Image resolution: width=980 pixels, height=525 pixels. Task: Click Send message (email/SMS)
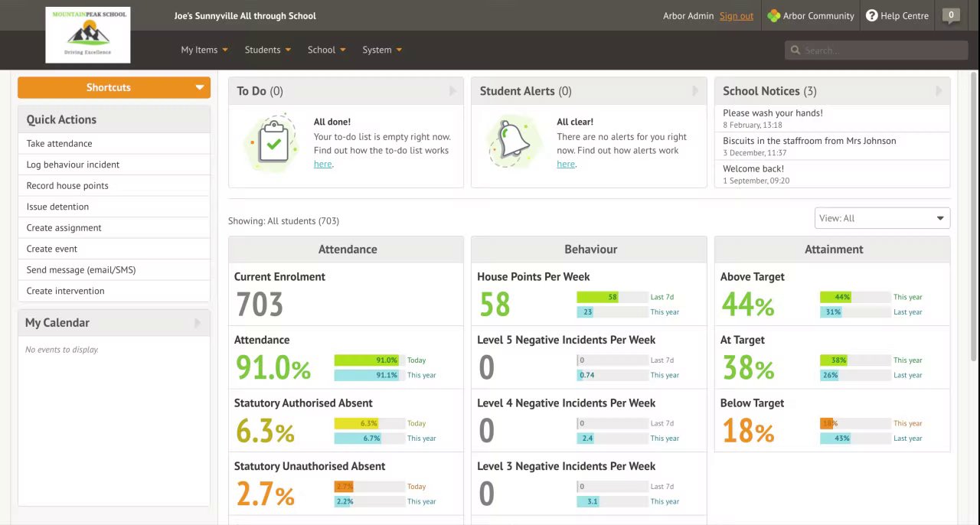[114, 270]
